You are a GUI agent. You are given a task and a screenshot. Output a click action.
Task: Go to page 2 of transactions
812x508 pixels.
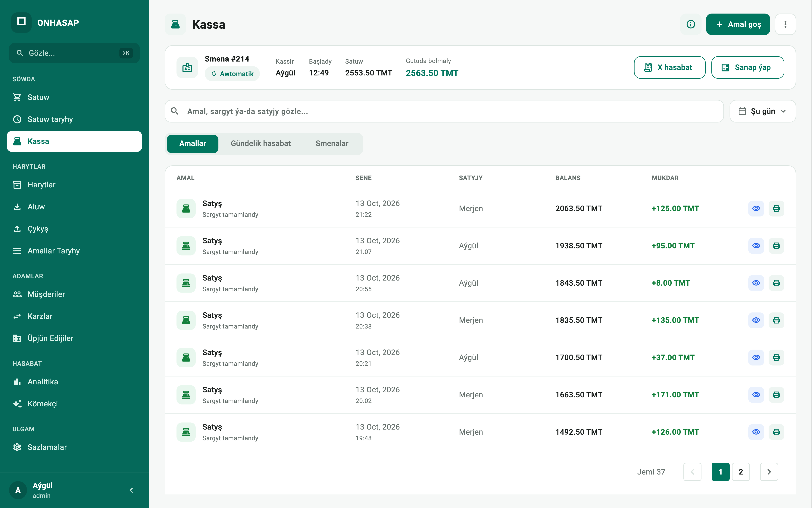tap(741, 472)
